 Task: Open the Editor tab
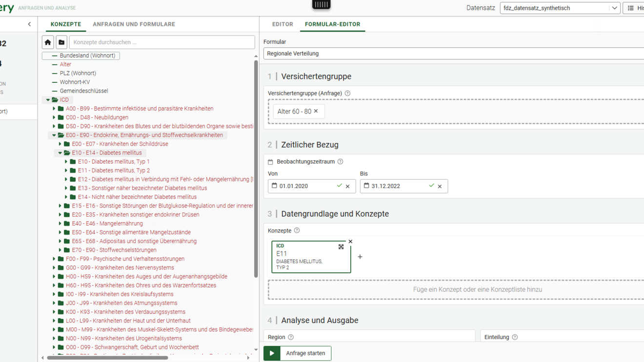[x=282, y=24]
